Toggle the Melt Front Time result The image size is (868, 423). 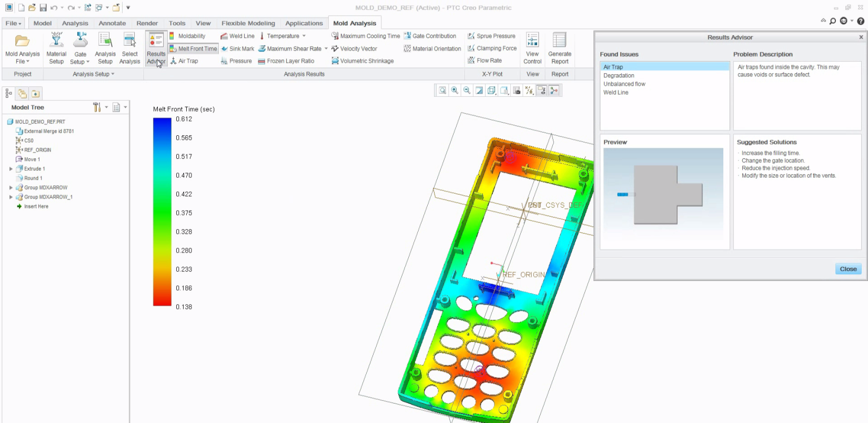[x=193, y=48]
